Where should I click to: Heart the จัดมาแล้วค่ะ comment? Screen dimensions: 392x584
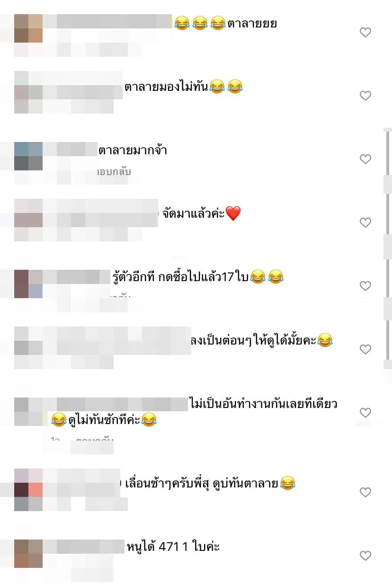tap(365, 222)
